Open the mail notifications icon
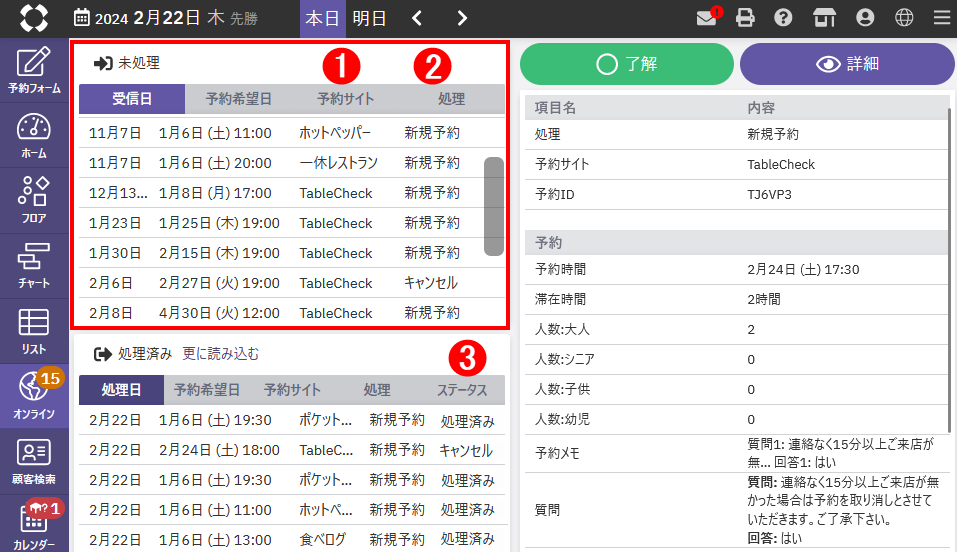Screen dimensions: 957x552 708,18
